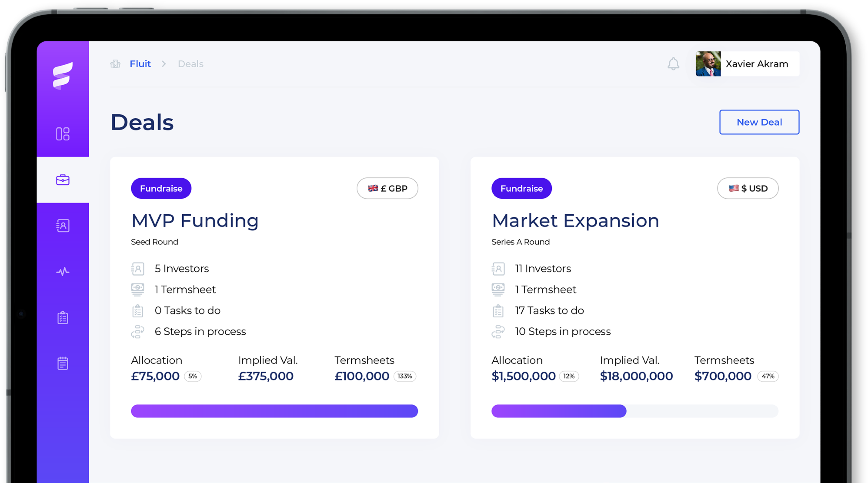Click the MVP Funding progress bar

pyautogui.click(x=274, y=411)
